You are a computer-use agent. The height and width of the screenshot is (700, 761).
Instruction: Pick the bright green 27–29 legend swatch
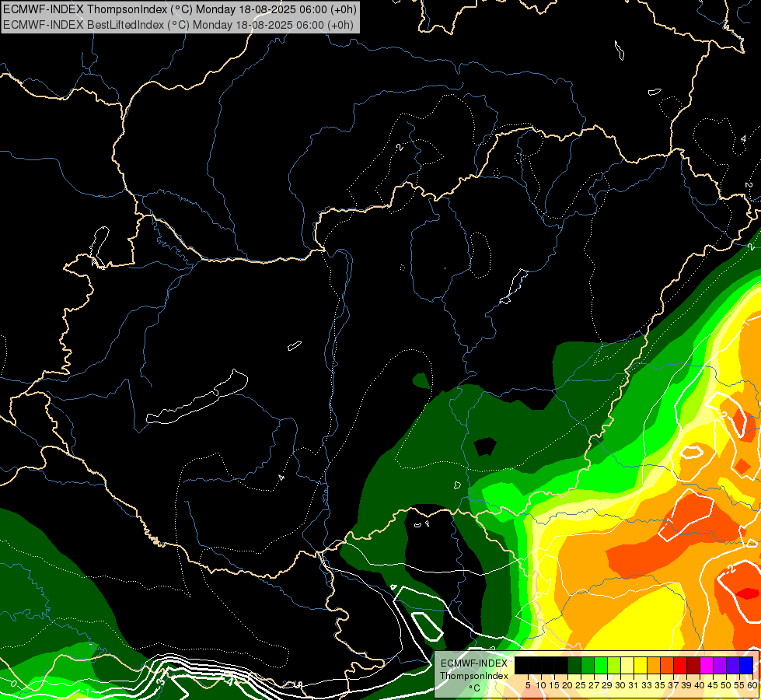(x=601, y=665)
